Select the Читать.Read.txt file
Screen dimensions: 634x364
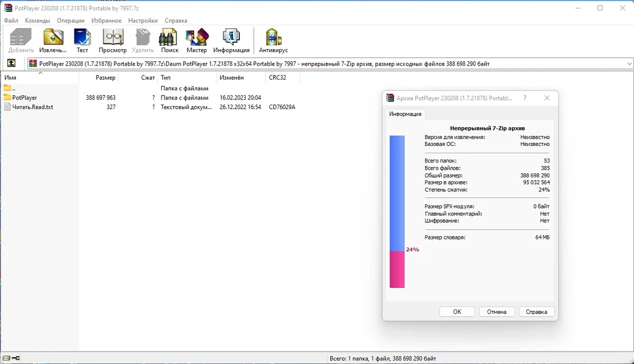(x=33, y=107)
